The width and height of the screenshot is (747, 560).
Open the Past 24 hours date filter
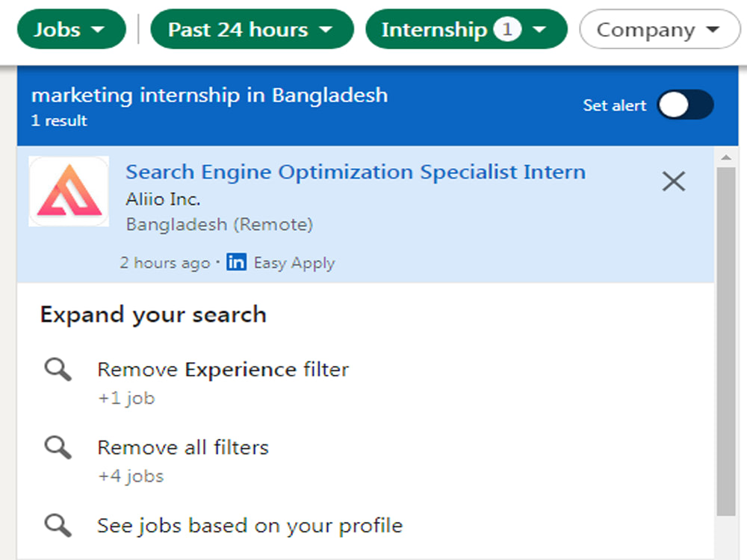pos(252,30)
